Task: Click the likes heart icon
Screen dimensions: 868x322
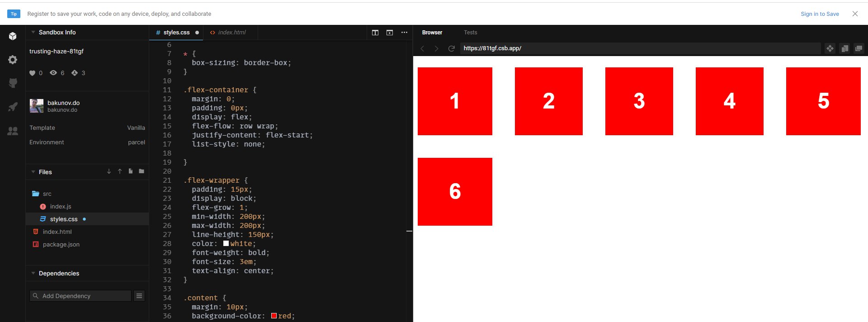Action: coord(33,73)
